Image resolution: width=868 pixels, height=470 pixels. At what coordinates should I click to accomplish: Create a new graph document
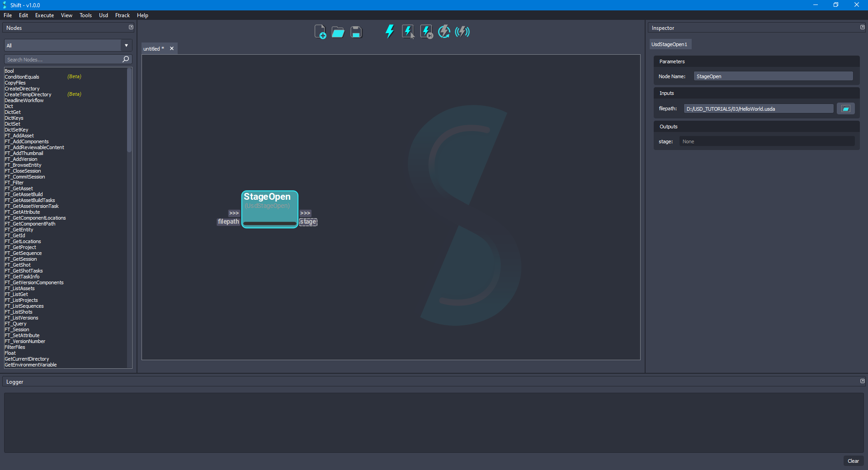tap(321, 32)
